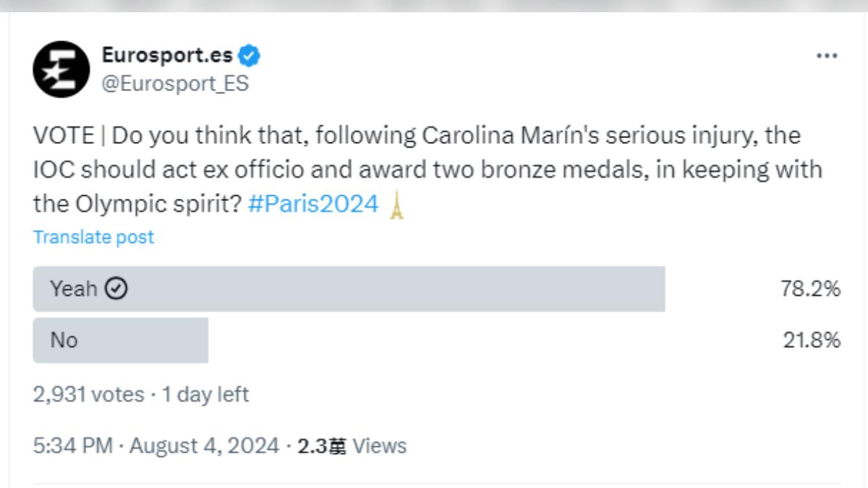Select the "No" poll option label
This screenshot has width=868, height=488.
point(64,340)
